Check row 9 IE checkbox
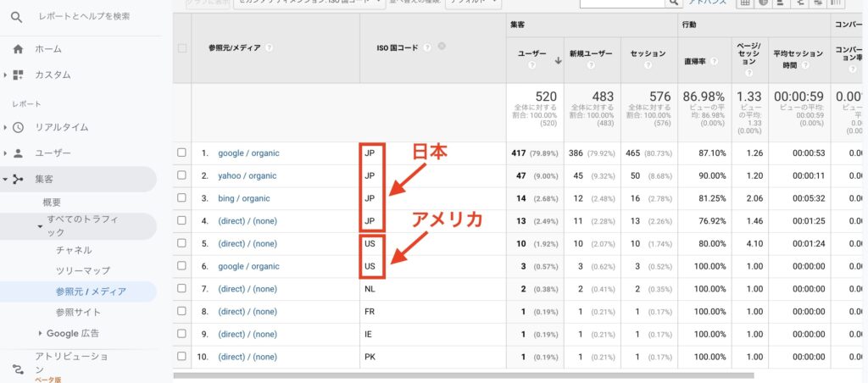 coord(181,334)
